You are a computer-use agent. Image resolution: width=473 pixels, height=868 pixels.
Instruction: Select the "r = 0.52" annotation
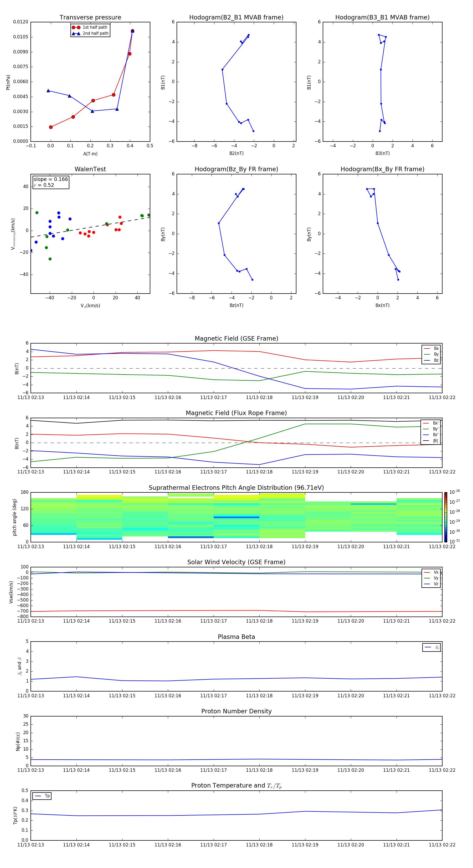[44, 185]
